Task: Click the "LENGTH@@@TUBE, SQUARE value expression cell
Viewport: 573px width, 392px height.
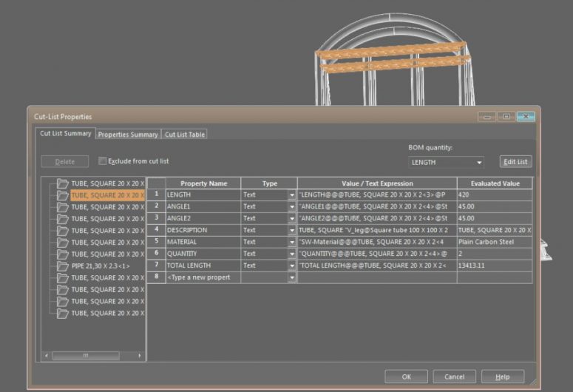Action: 377,195
